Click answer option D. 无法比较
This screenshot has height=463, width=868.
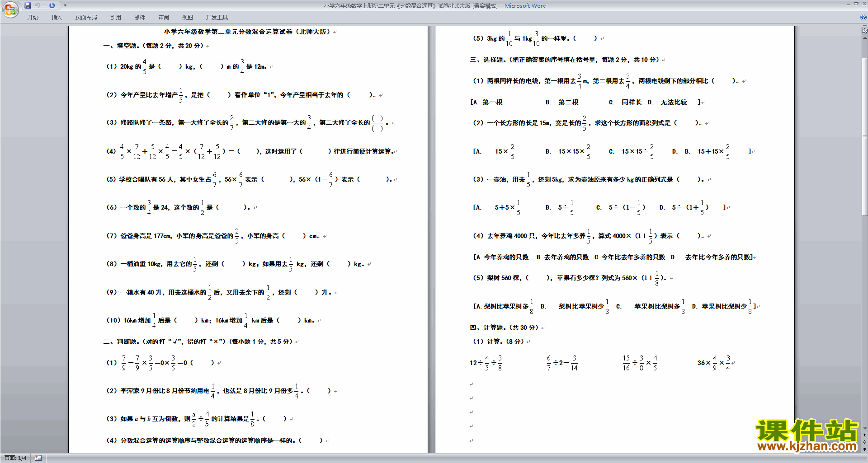(x=667, y=102)
